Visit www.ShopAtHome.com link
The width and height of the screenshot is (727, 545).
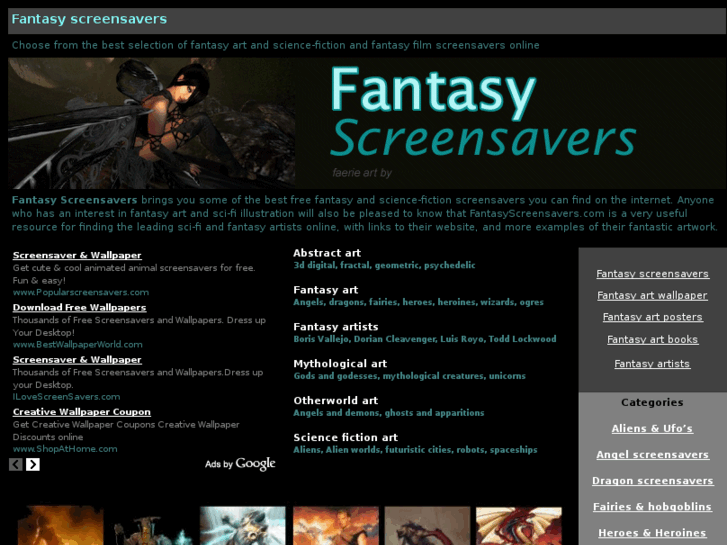coord(65,449)
